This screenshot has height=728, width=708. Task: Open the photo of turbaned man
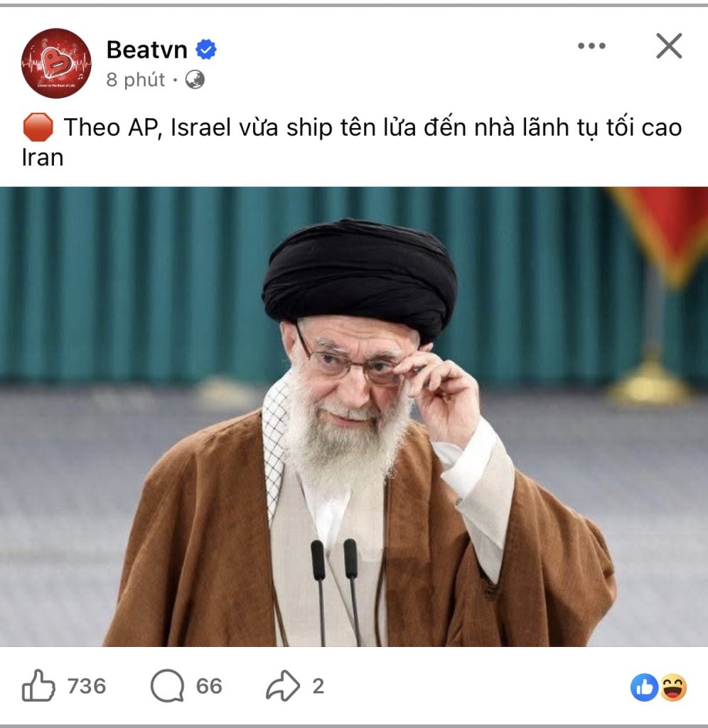[x=354, y=417]
